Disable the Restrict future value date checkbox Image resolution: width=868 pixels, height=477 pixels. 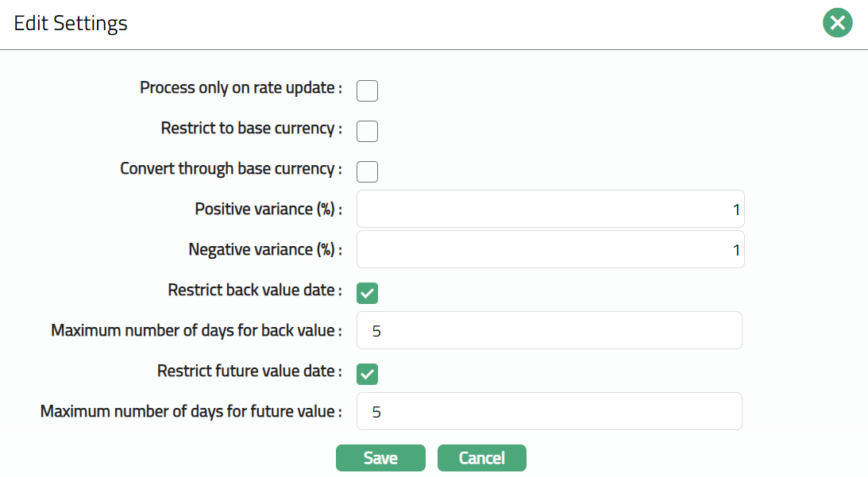367,373
